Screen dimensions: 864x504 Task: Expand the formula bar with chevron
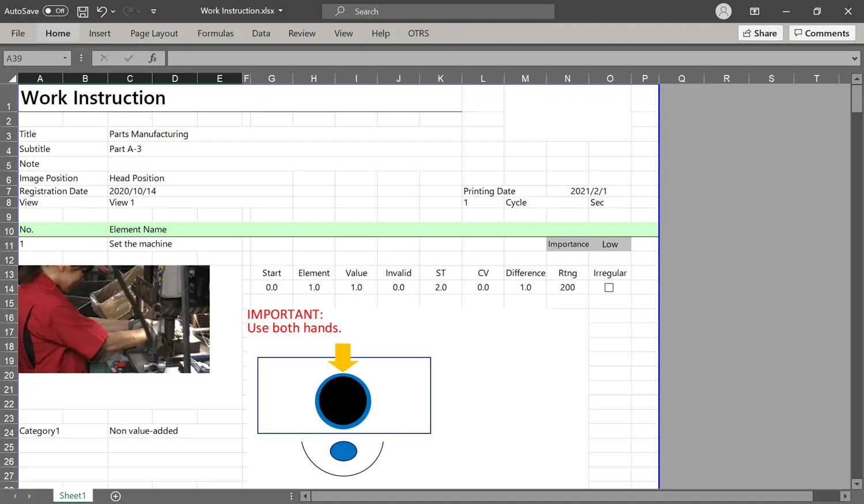click(855, 58)
